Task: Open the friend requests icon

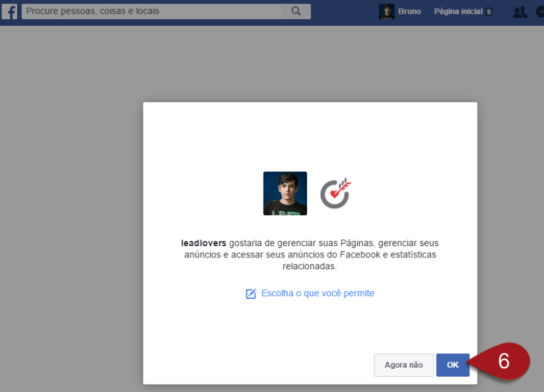Action: (x=520, y=11)
